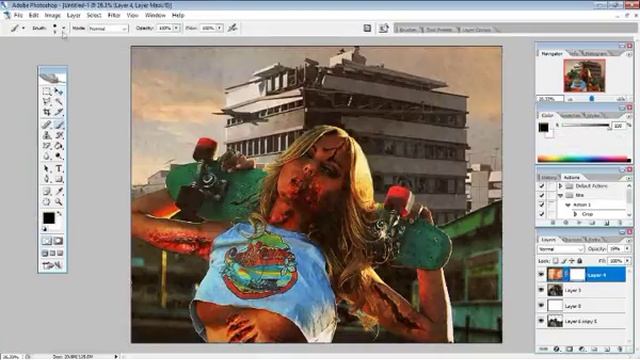The image size is (640, 360).
Task: Select the History Brush tool
Action: pos(59,135)
